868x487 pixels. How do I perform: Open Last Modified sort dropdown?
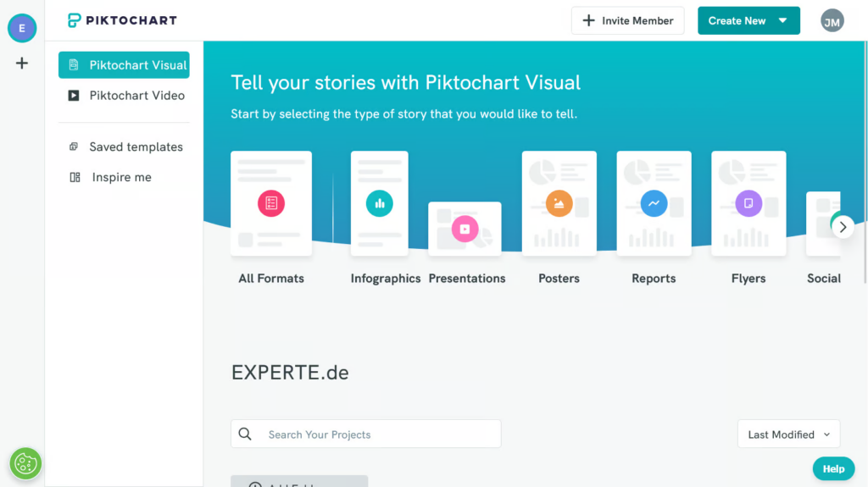point(788,434)
